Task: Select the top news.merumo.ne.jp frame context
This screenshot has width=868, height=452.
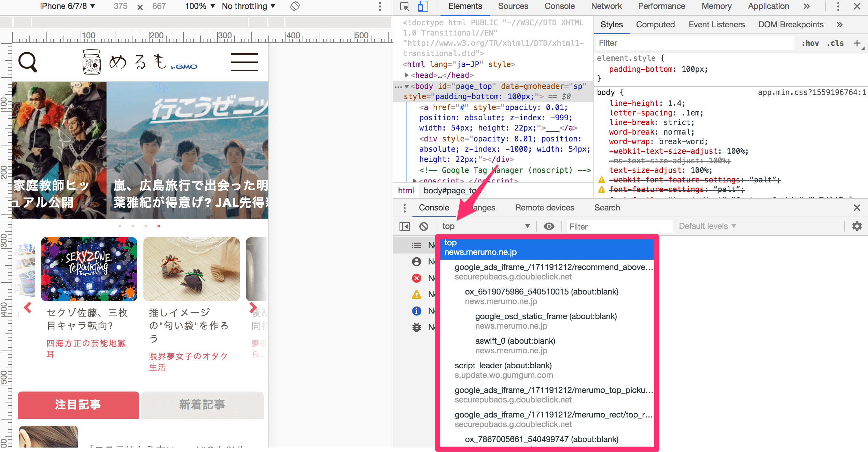Action: 546,248
